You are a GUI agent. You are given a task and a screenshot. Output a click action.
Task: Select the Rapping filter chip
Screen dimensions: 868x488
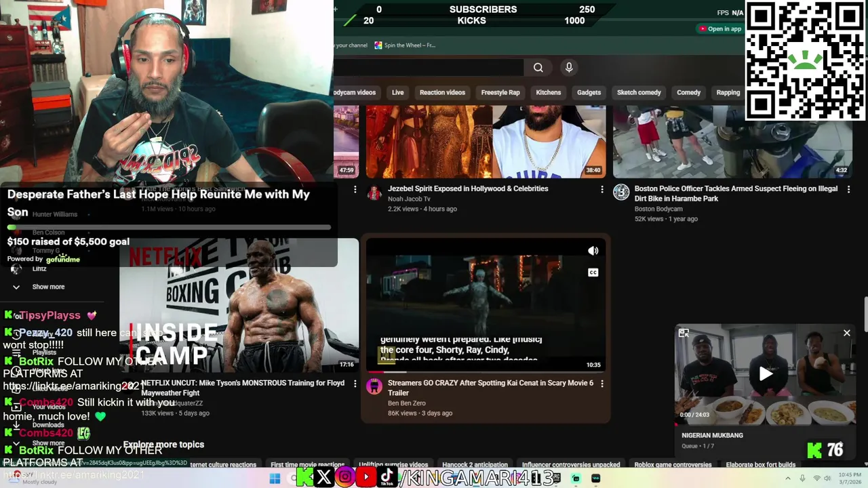pyautogui.click(x=728, y=92)
